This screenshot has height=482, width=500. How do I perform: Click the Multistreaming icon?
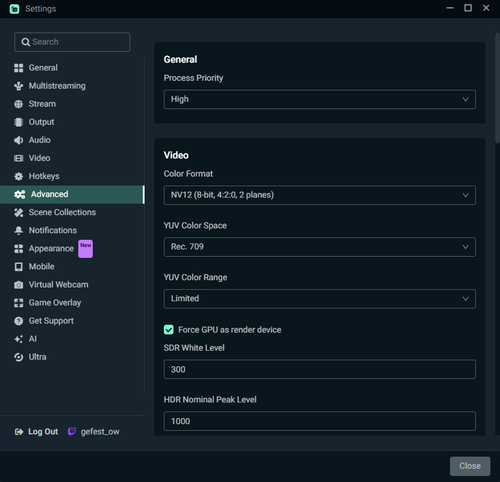tap(19, 86)
